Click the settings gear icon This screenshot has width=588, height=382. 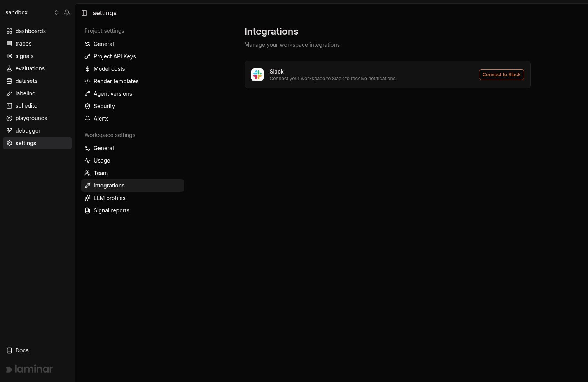(x=9, y=143)
